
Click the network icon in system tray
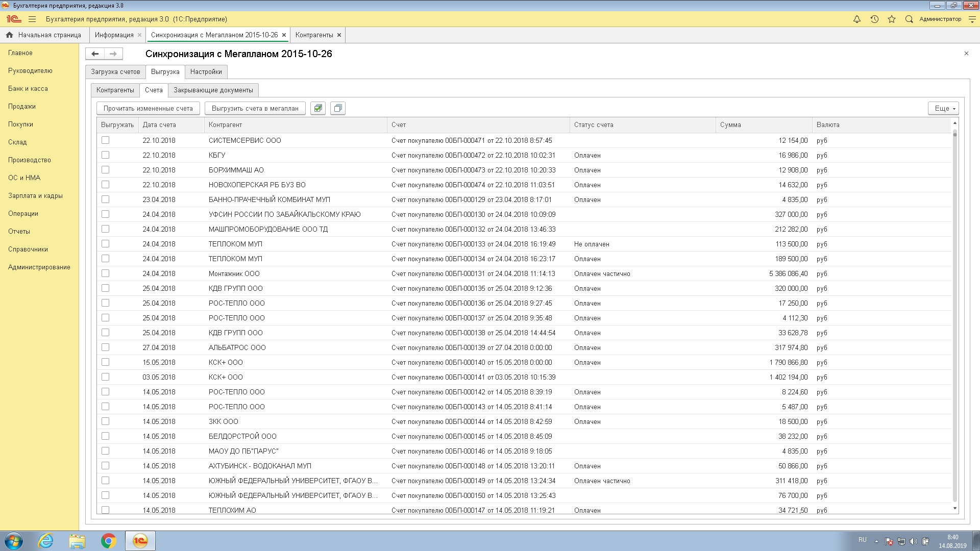pyautogui.click(x=901, y=541)
